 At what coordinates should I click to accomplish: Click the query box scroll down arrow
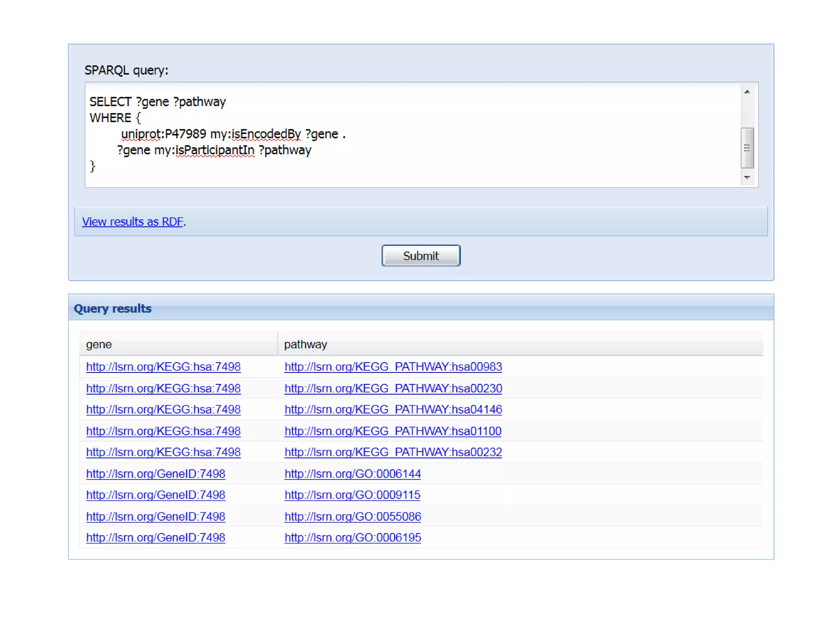click(747, 178)
